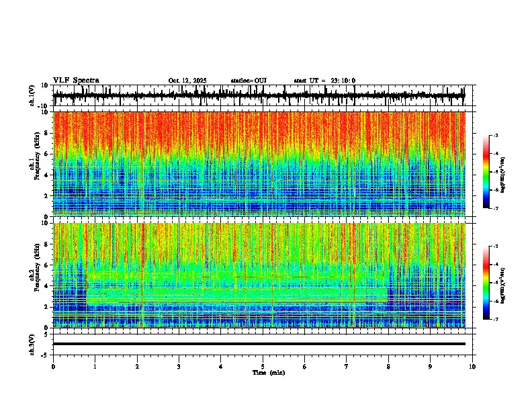Click time axis tick label "1"
532x411 pixels.
pos(95,367)
